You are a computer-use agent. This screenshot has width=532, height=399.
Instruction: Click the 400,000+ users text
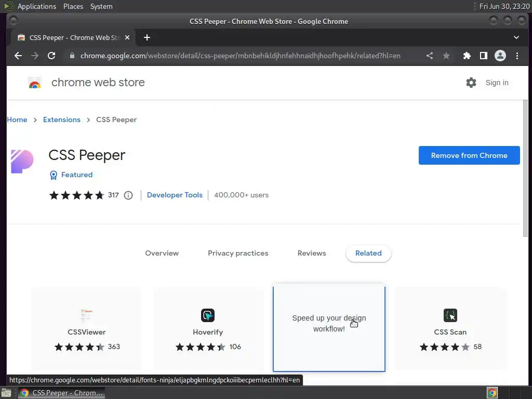(241, 195)
